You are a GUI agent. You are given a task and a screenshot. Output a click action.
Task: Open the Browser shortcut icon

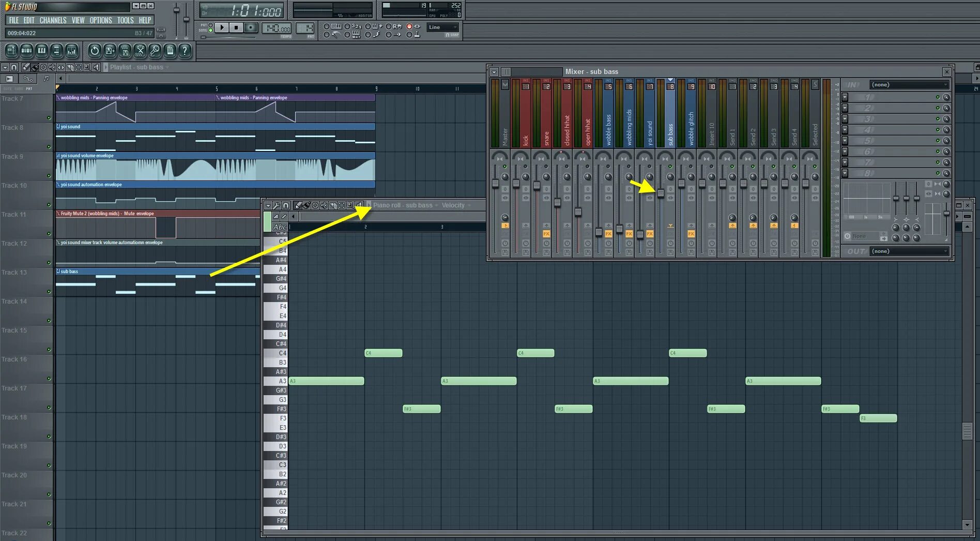coord(56,51)
